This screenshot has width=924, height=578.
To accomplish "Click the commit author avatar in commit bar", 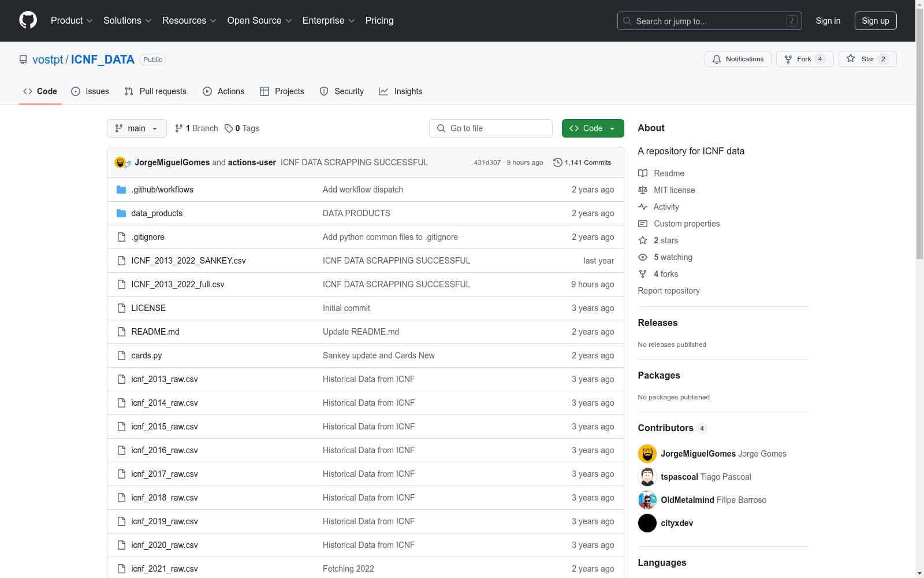I will (120, 162).
